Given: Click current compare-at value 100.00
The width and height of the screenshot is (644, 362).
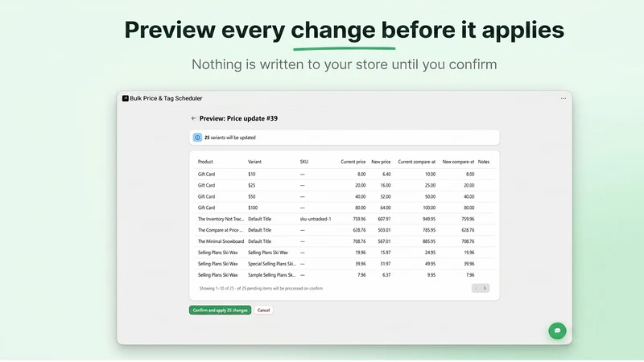Looking at the screenshot, I should tap(429, 208).
